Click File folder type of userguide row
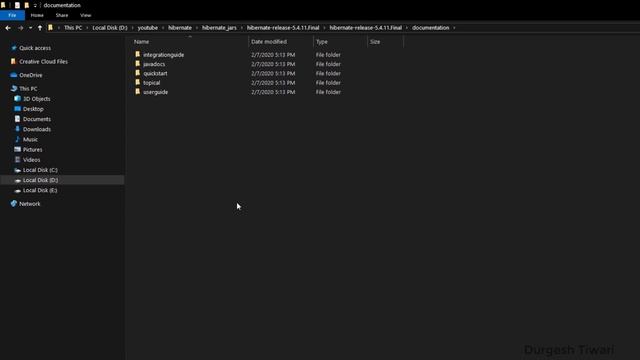This screenshot has width=640, height=360. [x=328, y=92]
